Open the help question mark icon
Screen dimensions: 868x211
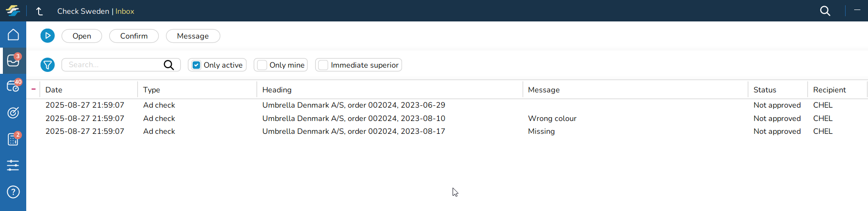point(13,192)
